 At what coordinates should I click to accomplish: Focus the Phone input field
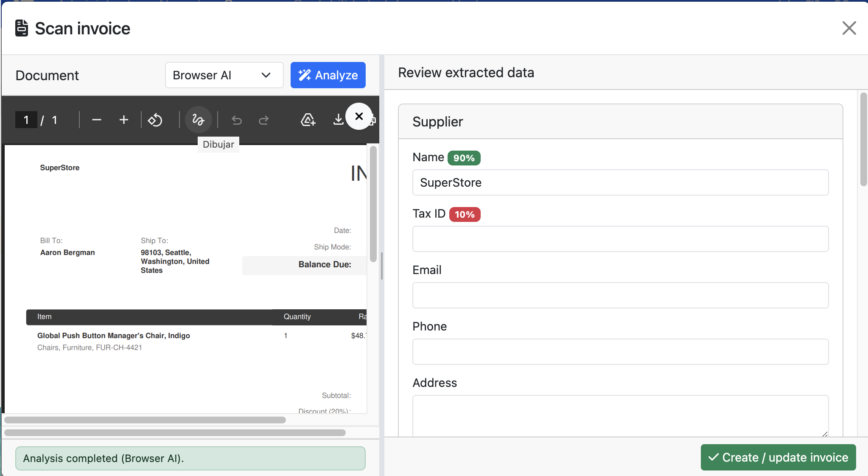620,352
